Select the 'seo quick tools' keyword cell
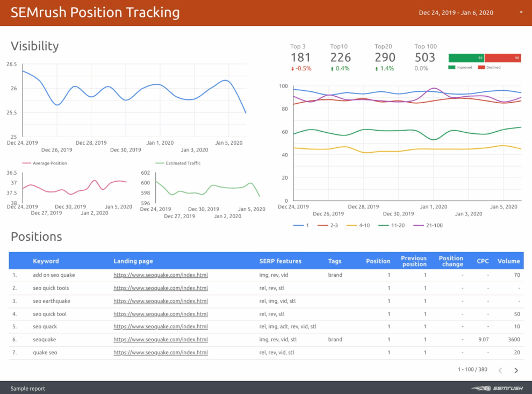 coord(51,288)
